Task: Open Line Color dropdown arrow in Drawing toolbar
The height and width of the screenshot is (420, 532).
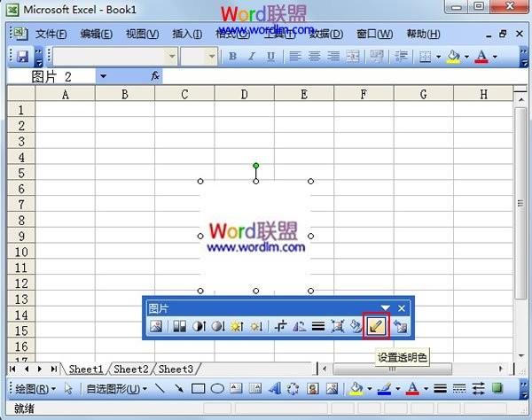Action: point(397,388)
